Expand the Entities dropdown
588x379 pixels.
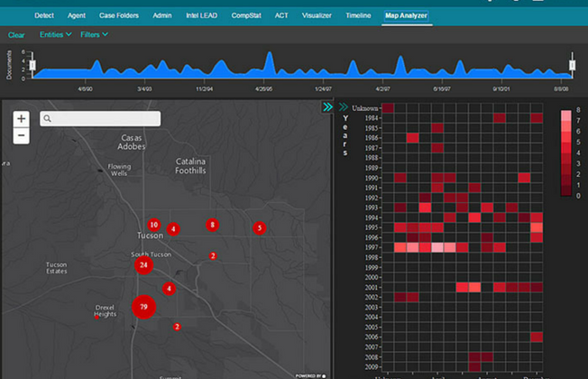pyautogui.click(x=56, y=34)
